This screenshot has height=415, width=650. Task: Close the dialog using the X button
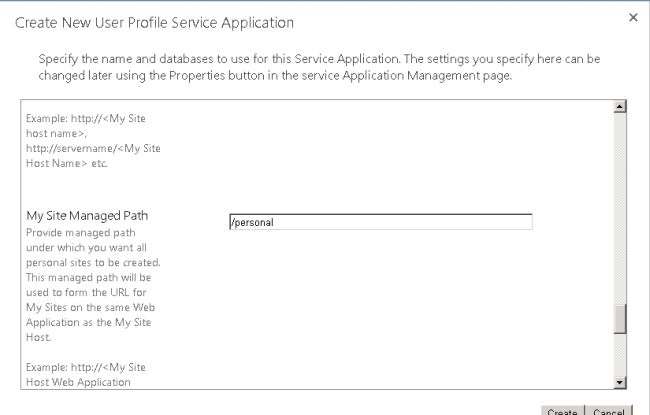coord(633,18)
